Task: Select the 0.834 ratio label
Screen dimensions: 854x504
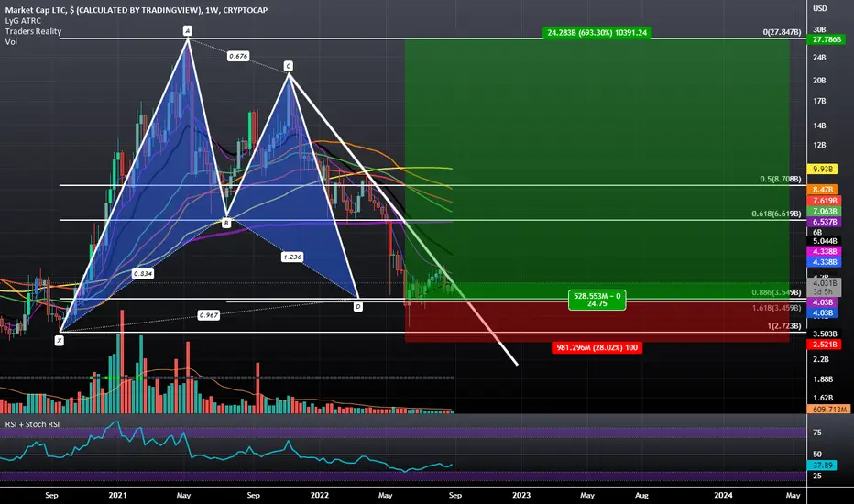Action: click(143, 273)
